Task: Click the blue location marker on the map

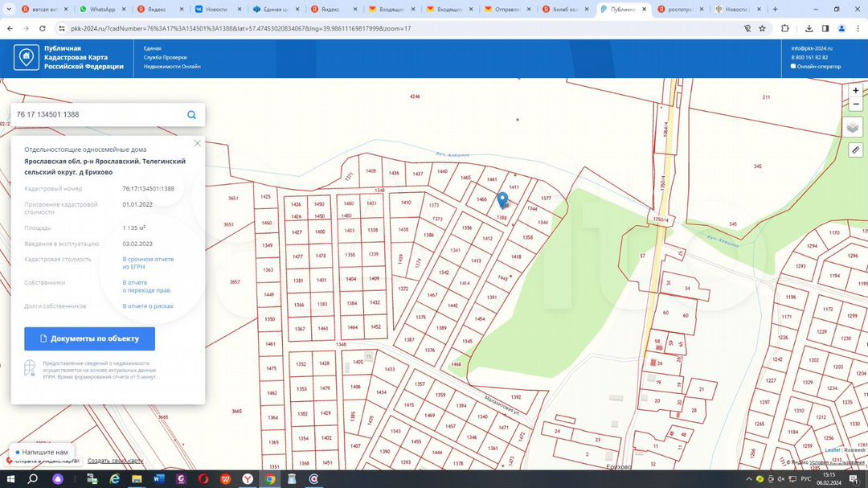Action: [x=503, y=199]
